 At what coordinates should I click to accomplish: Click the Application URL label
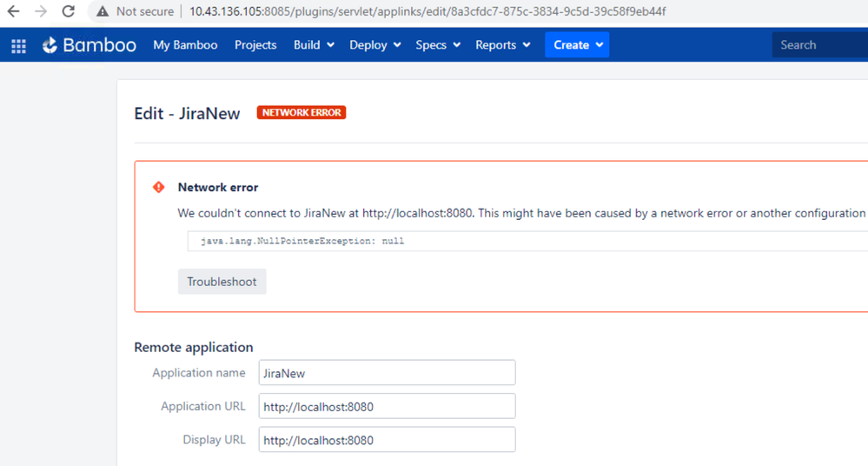point(203,406)
